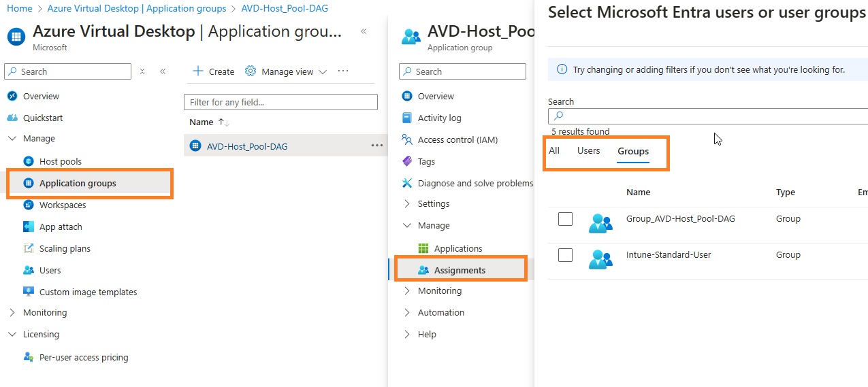Open the Manage view dropdown
This screenshot has height=387, width=868.
[x=286, y=71]
